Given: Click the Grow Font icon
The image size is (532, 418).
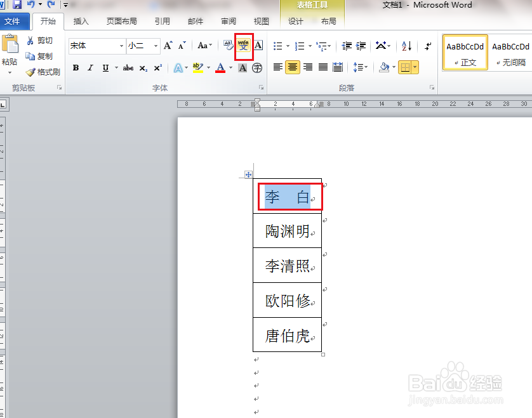Looking at the screenshot, I should [167, 46].
